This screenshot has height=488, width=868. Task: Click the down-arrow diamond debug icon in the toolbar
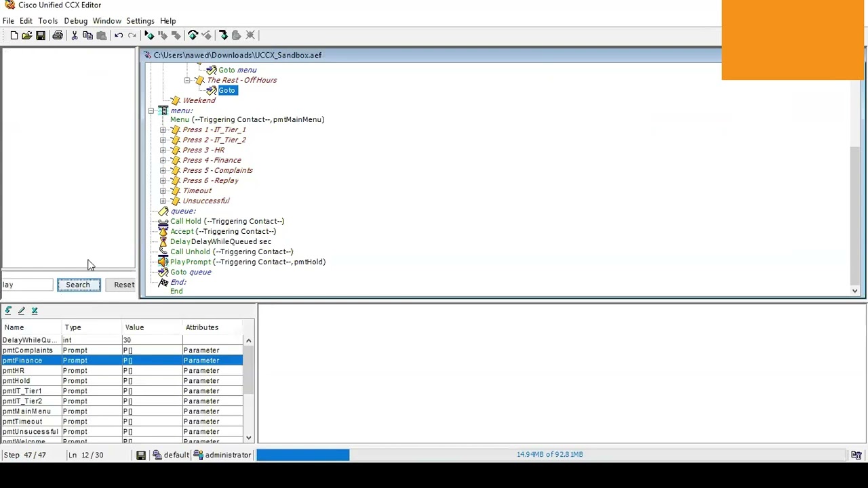coord(223,35)
